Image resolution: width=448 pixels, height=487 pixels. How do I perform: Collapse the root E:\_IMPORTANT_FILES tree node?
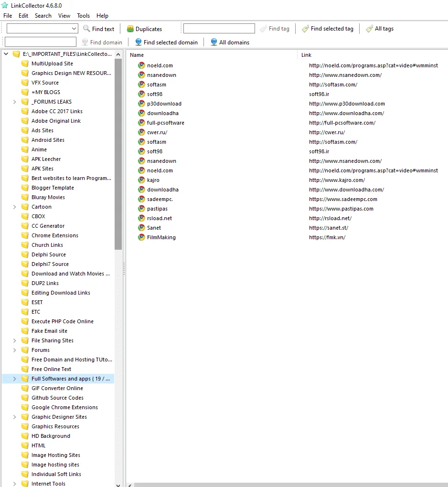(6, 54)
